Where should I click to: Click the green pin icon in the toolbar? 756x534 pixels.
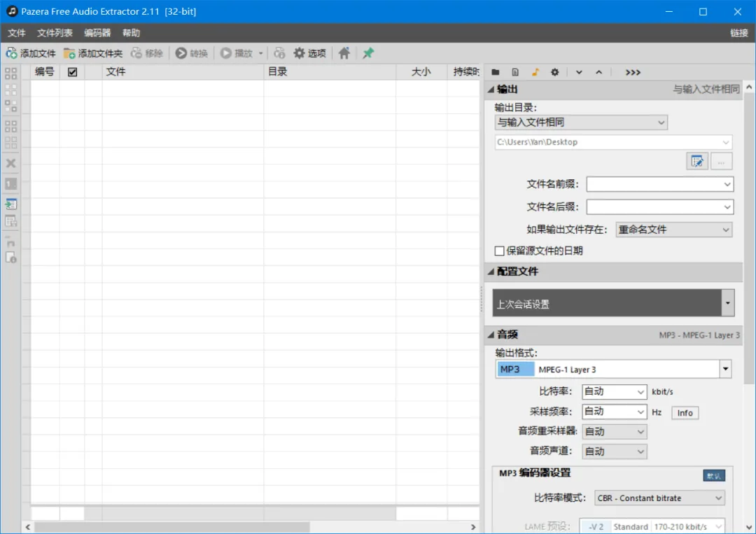[368, 53]
